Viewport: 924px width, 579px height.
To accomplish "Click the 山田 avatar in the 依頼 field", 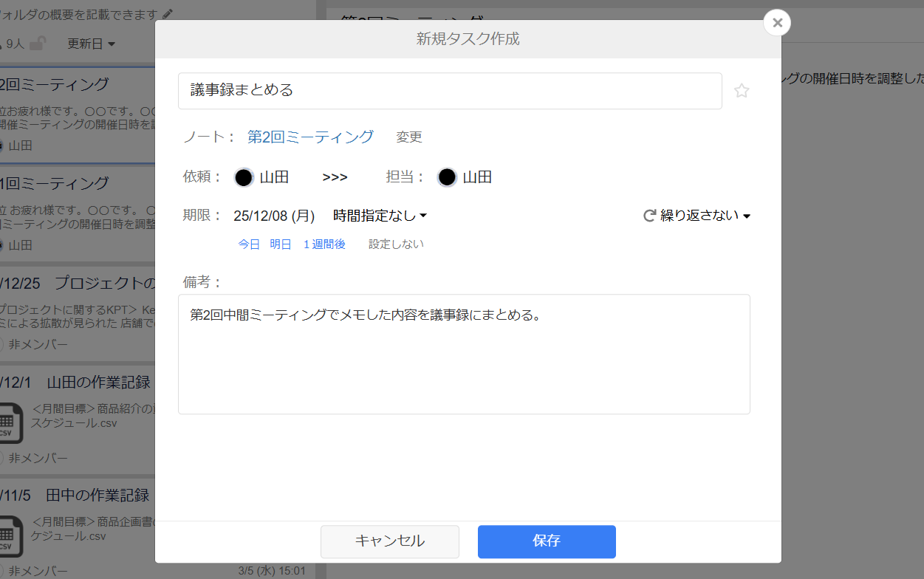I will click(x=244, y=177).
